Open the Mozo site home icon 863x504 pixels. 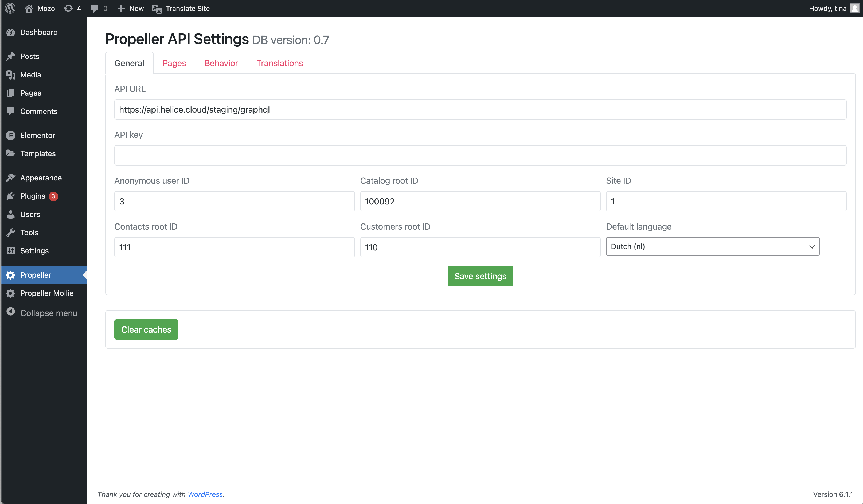point(29,8)
